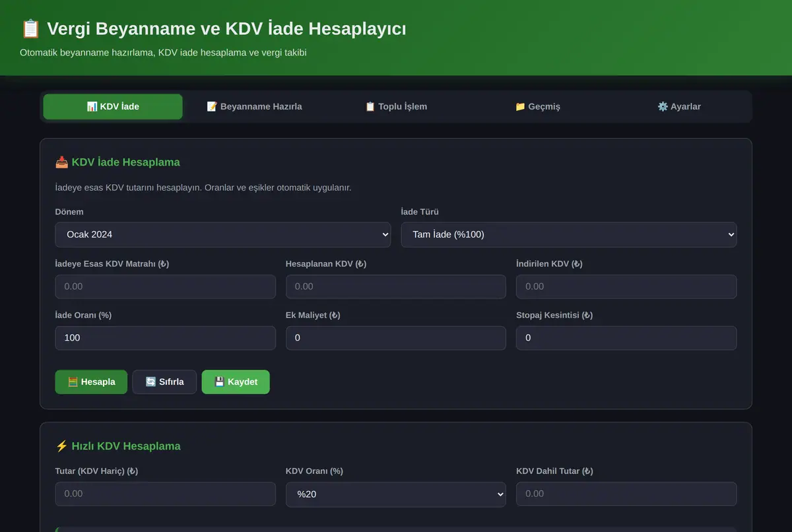Expand the KDV Oranı %20 dropdown
The height and width of the screenshot is (532, 792).
[396, 494]
